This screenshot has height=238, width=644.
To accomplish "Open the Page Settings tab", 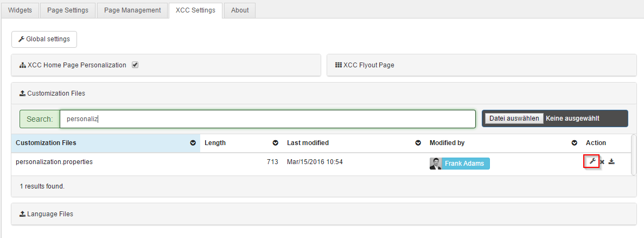I will click(67, 10).
